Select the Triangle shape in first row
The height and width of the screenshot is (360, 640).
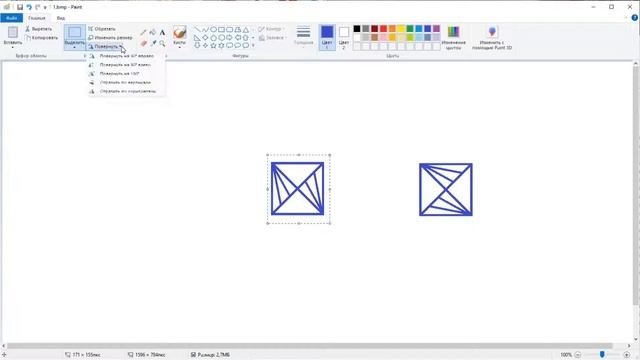pos(246,29)
